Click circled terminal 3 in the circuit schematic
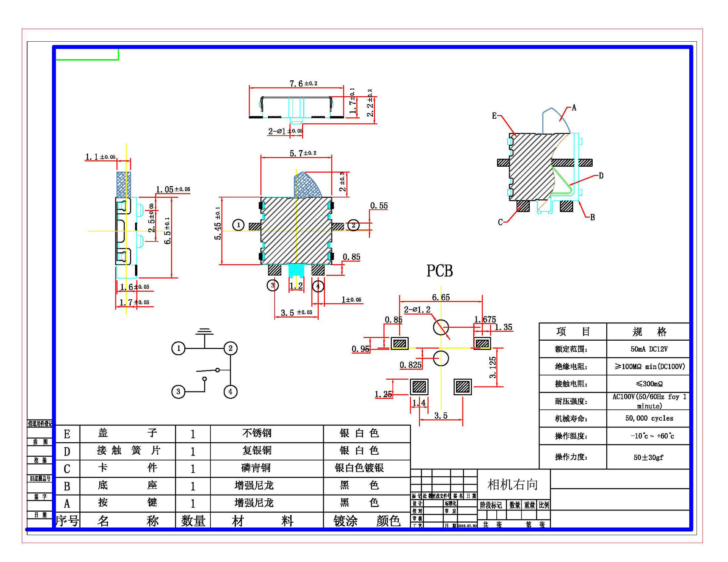Viewport: 728px width, 562px height. pos(179,391)
